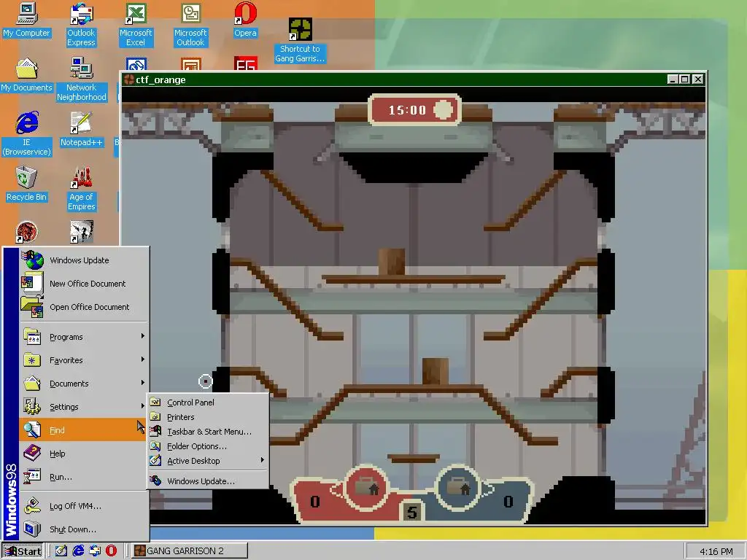Click the red team score 0

pyautogui.click(x=315, y=502)
